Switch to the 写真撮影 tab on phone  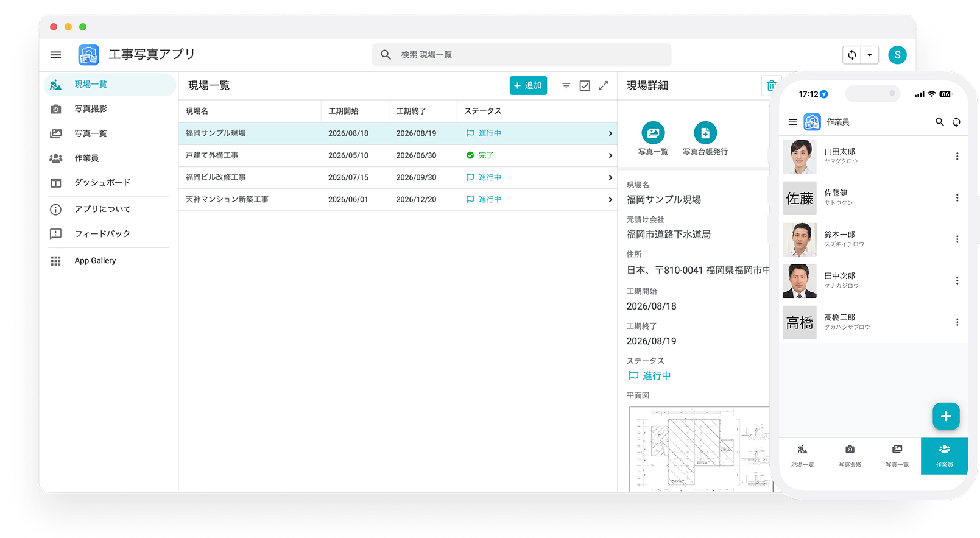click(x=850, y=456)
